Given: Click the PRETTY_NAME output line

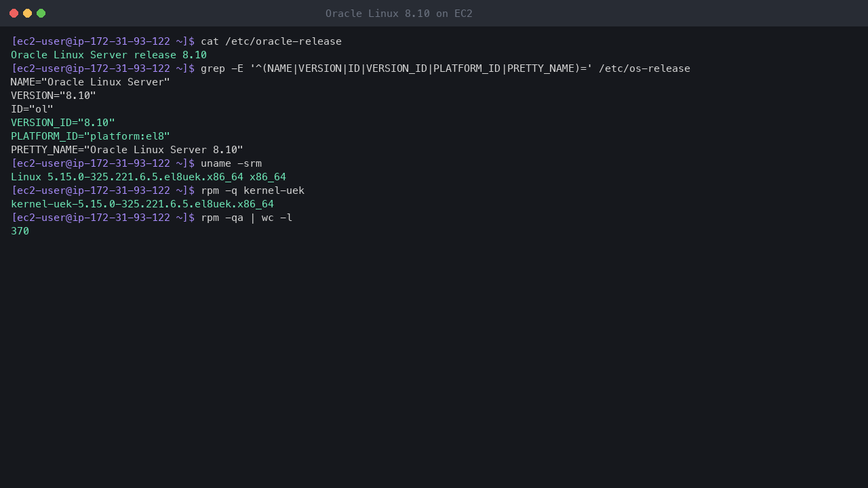Looking at the screenshot, I should click(x=127, y=150).
